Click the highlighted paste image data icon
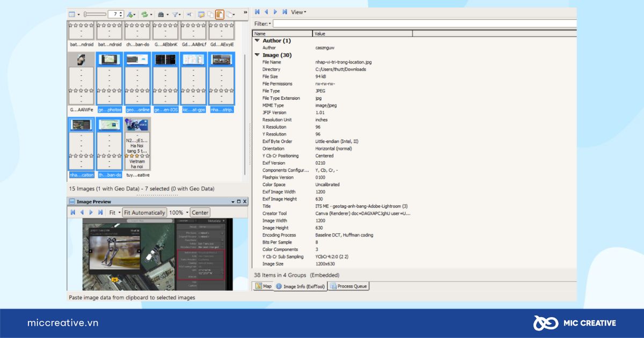 tap(219, 14)
